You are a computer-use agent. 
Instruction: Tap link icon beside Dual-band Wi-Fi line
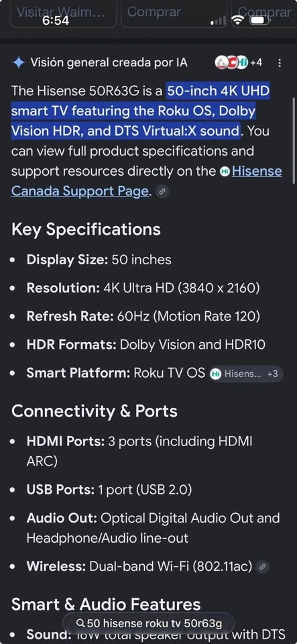point(263,567)
